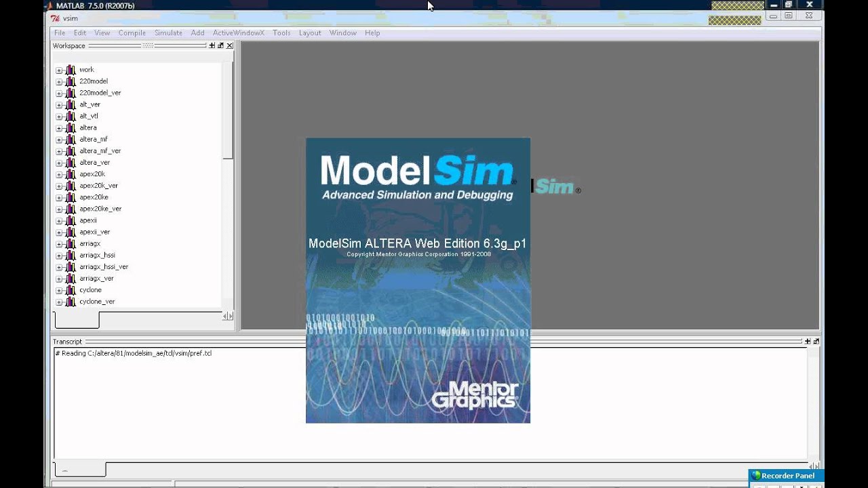Restore down the MATLAB outer window
The width and height of the screenshot is (868, 488).
[x=789, y=5]
